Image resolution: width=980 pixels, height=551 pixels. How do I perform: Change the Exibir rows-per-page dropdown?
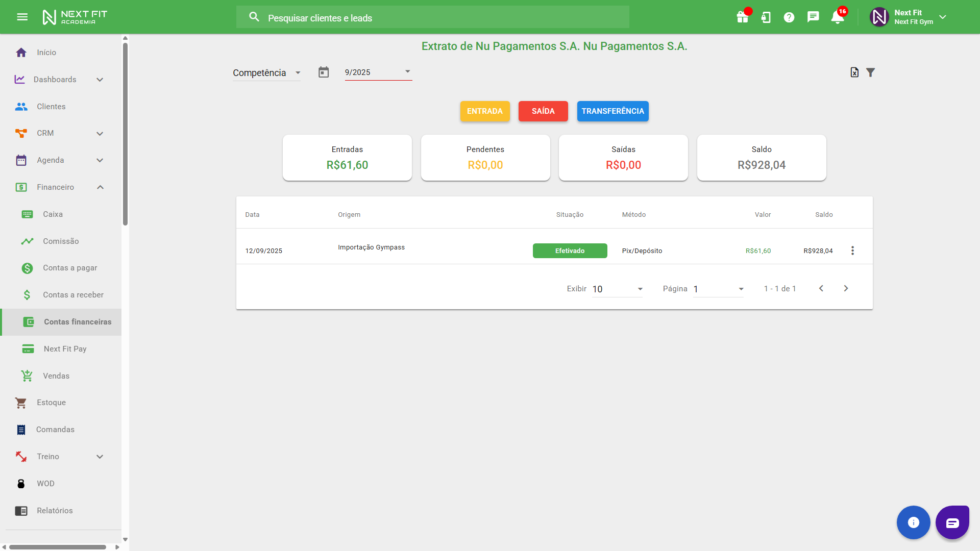point(617,289)
